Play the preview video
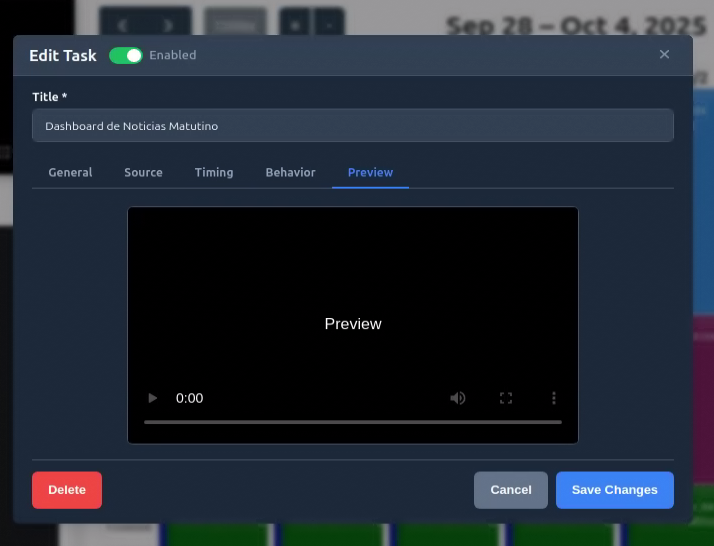The width and height of the screenshot is (714, 546). pos(153,398)
